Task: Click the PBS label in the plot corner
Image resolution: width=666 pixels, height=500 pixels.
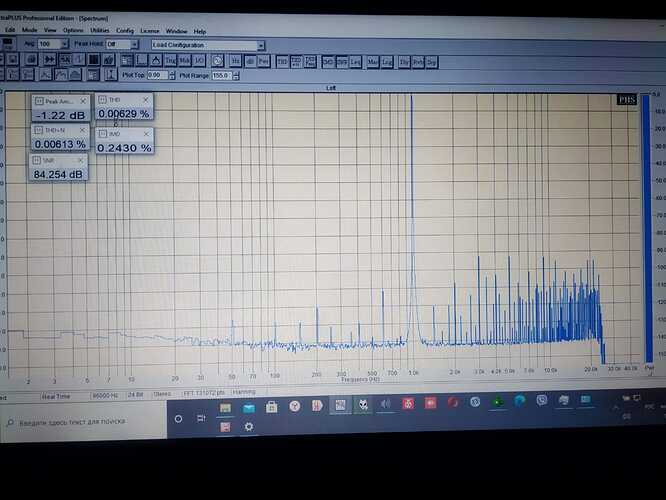Action: tap(627, 100)
